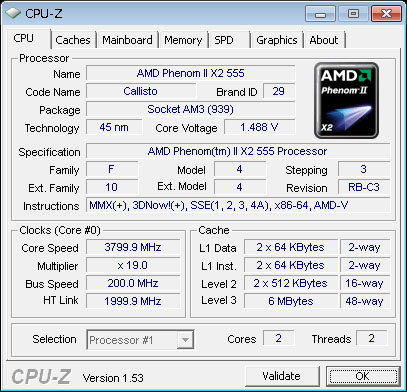Click the Core Voltage value field
Viewport: 407px width, 392px height.
click(260, 127)
